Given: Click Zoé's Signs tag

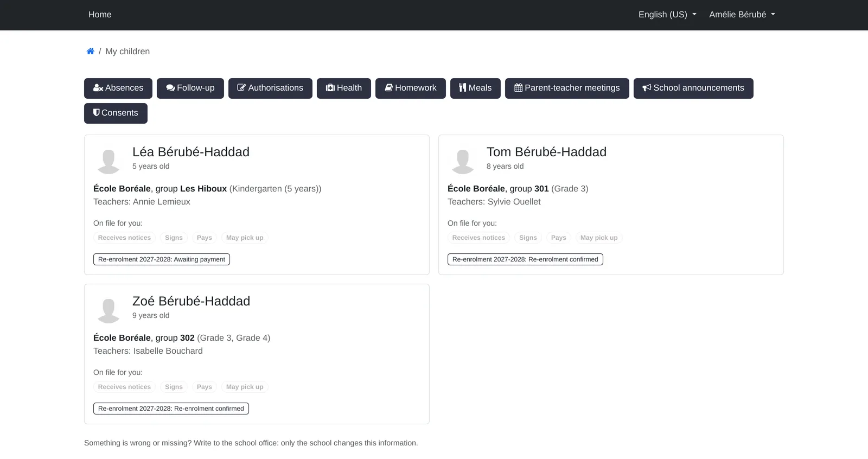Looking at the screenshot, I should (x=174, y=387).
